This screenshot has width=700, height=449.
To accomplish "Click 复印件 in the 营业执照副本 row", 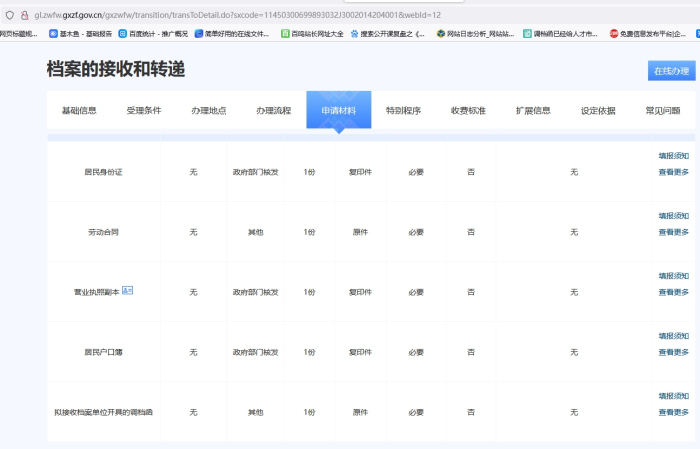I will [x=360, y=292].
